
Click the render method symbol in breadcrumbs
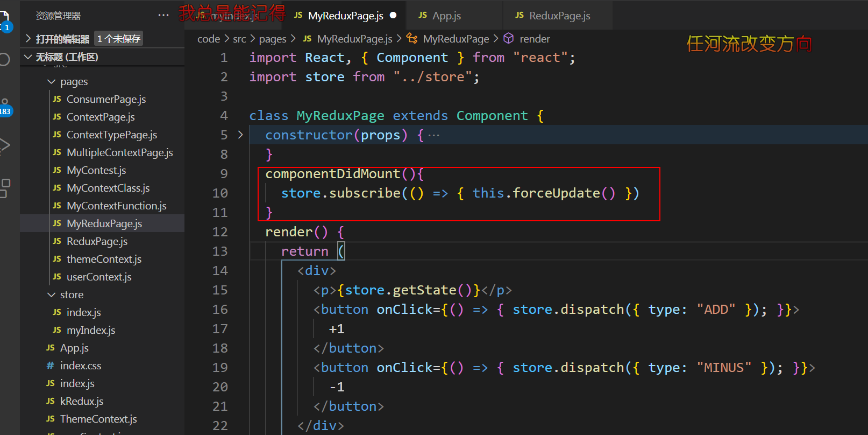click(534, 39)
